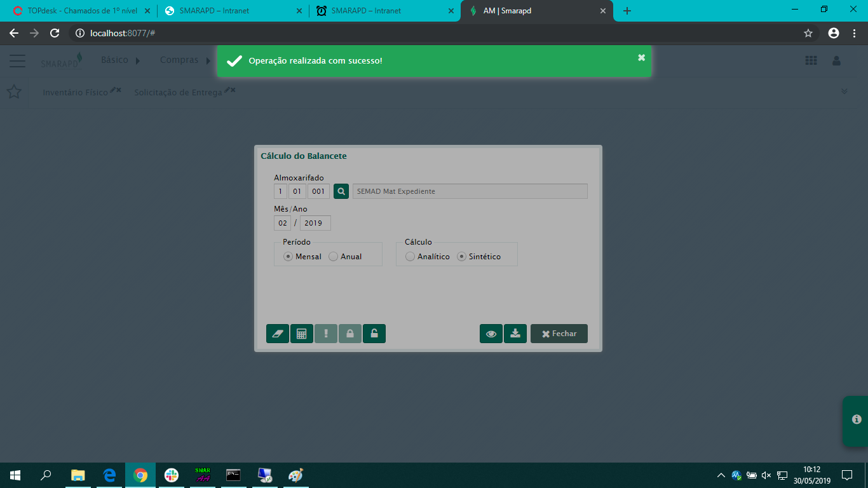Screen dimensions: 868x488
Task: Open Chrome profile avatar
Action: pyautogui.click(x=834, y=33)
